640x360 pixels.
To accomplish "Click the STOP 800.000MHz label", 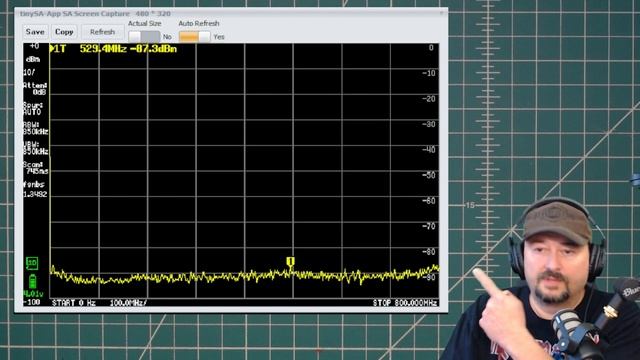I will pyautogui.click(x=405, y=303).
